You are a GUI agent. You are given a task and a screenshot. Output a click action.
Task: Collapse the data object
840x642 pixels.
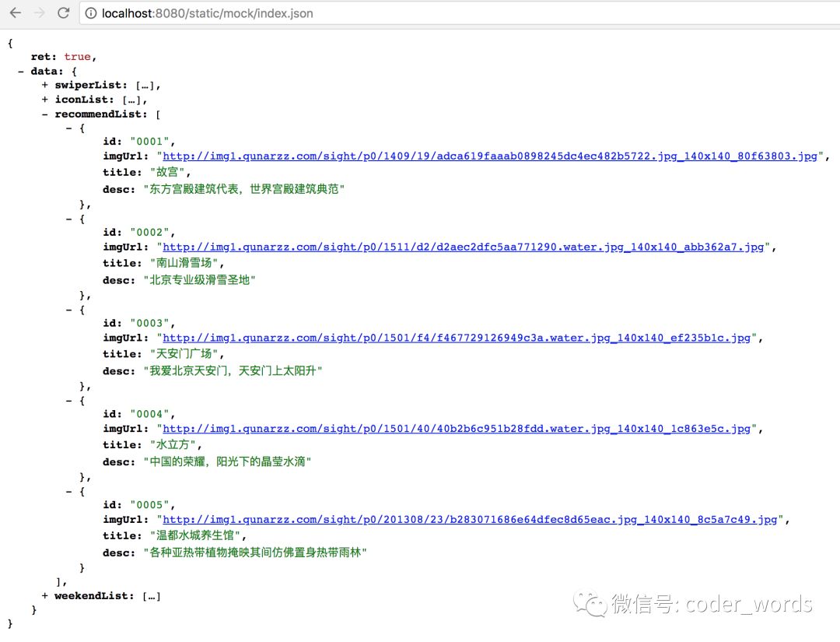(21, 71)
